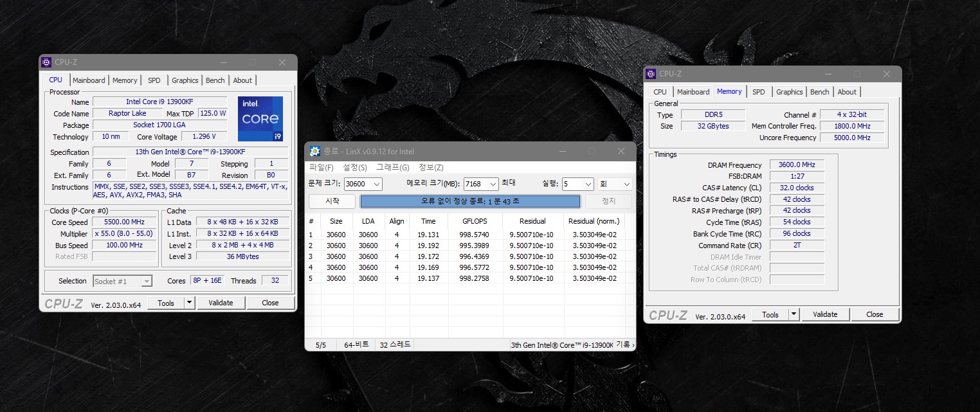Image resolution: width=980 pixels, height=412 pixels.
Task: Open the Socket #1 selection dropdown
Action: [x=122, y=281]
